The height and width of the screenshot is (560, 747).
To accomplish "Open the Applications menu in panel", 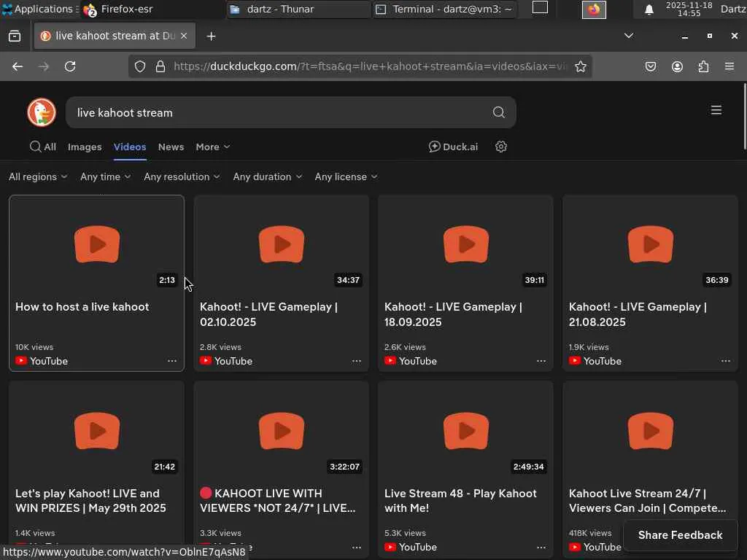I will [x=39, y=9].
